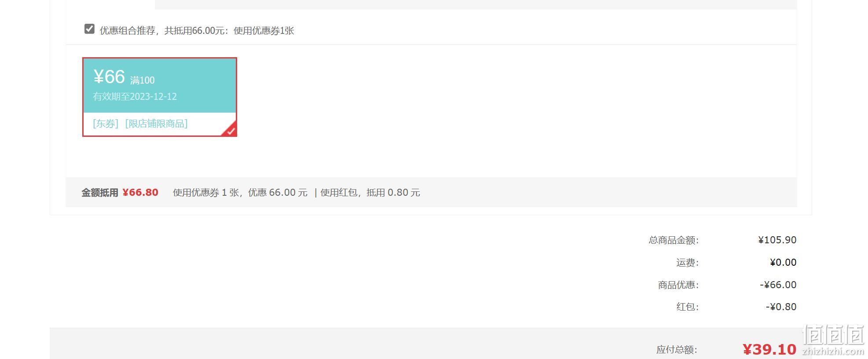Click the [东券] coupon tag

pyautogui.click(x=106, y=124)
